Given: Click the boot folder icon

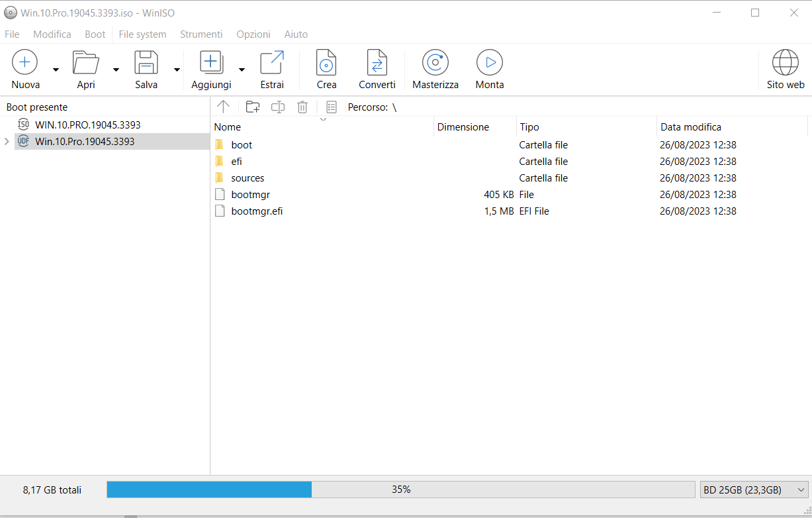Looking at the screenshot, I should [x=220, y=144].
